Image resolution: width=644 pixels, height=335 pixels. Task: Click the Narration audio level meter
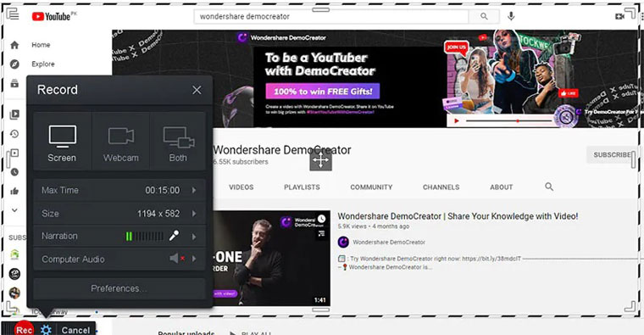(x=145, y=237)
